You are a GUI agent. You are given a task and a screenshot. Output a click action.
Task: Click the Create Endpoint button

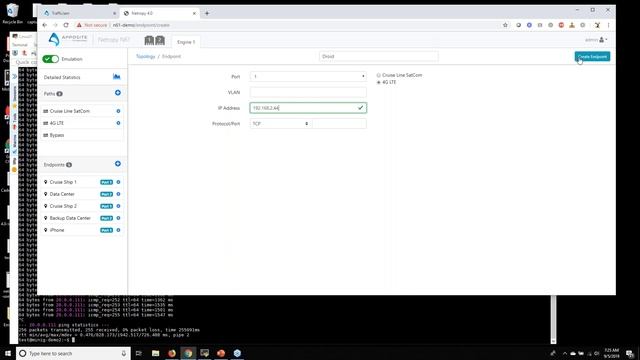pyautogui.click(x=592, y=56)
